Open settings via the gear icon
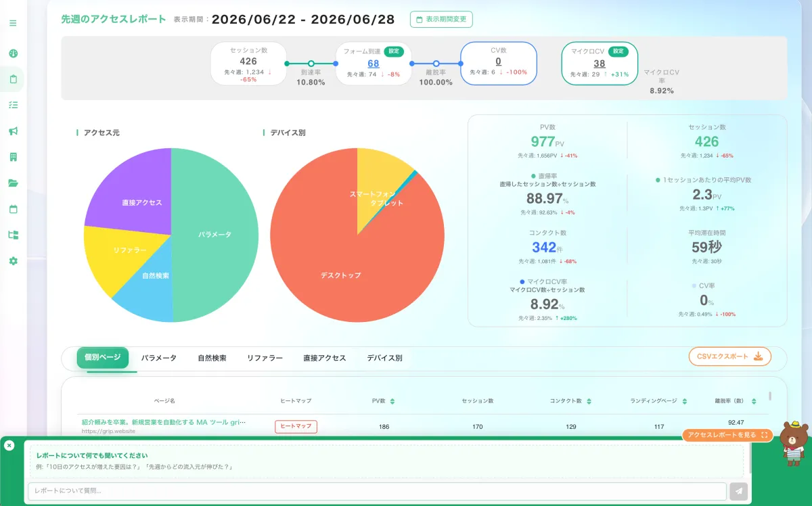 pos(13,261)
